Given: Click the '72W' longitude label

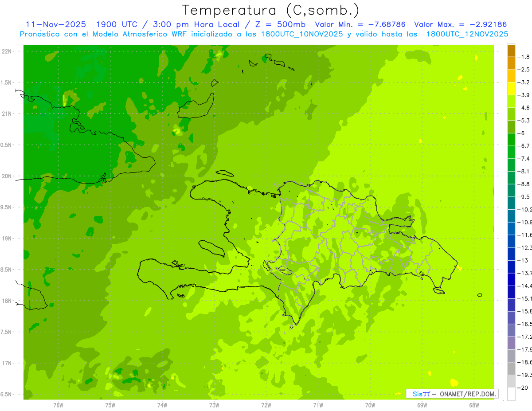Looking at the screenshot, I should [266, 405].
